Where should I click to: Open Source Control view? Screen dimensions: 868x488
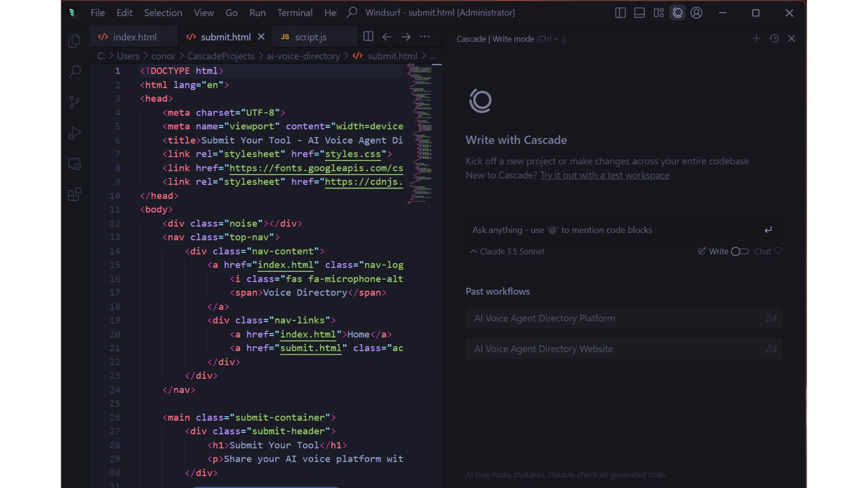[x=74, y=102]
